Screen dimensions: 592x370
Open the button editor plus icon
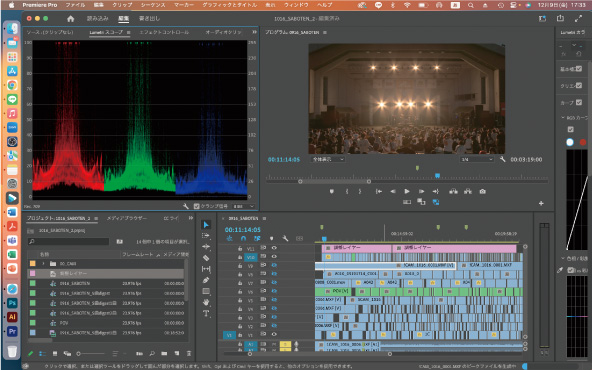pyautogui.click(x=541, y=203)
